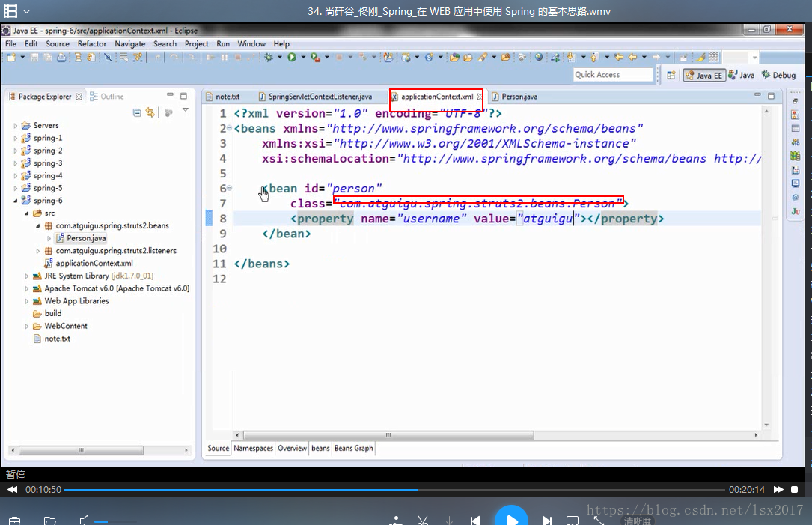Switch to the Debug perspective
This screenshot has width=812, height=525.
click(778, 75)
